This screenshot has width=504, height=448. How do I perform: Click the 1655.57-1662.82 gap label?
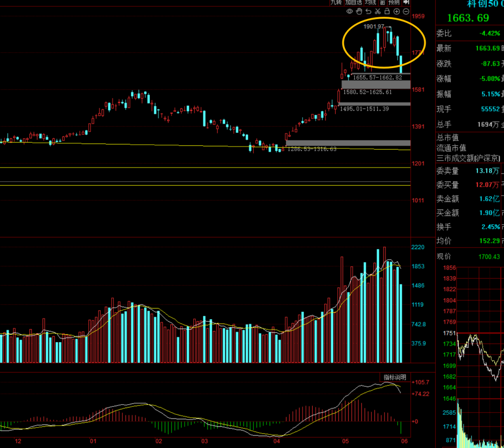coord(378,77)
